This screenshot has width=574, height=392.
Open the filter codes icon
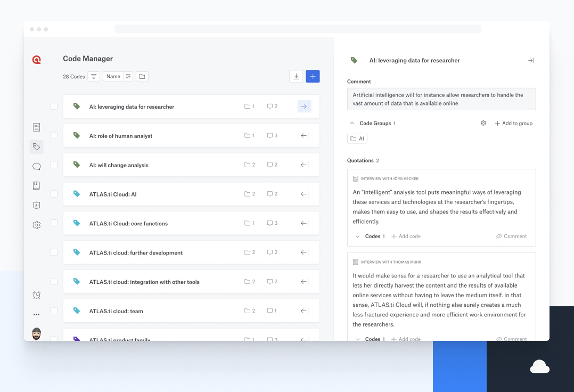coord(94,77)
